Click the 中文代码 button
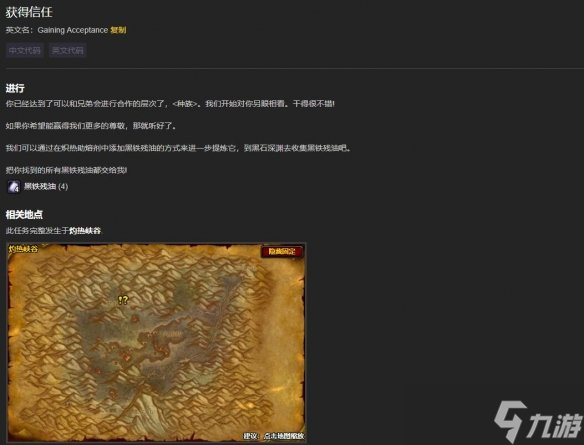 (25, 50)
